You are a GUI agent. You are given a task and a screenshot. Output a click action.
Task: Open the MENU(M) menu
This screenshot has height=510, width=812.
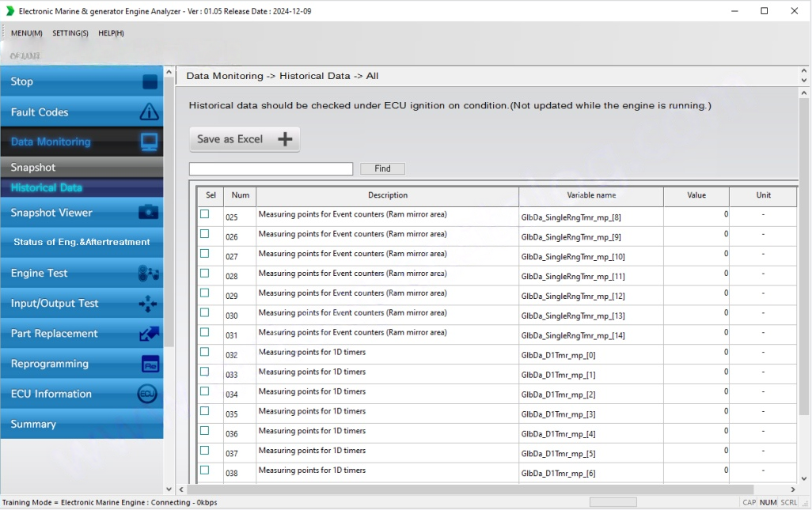tap(27, 33)
